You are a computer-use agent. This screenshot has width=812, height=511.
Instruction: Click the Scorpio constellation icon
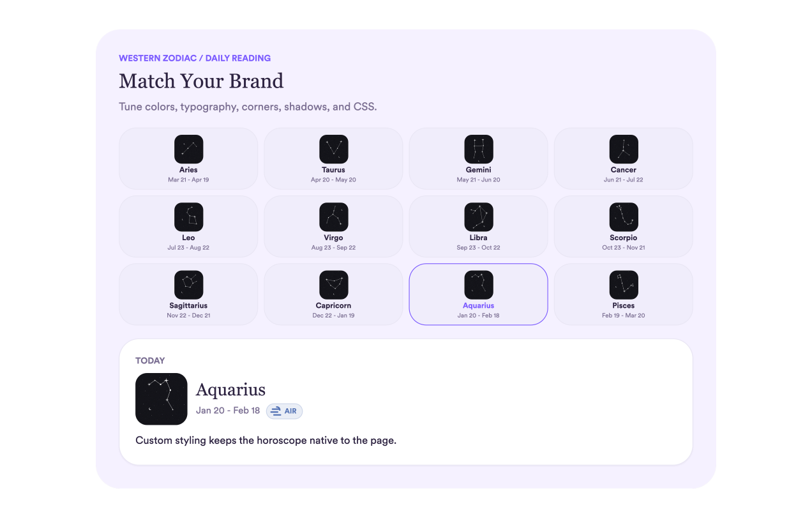pyautogui.click(x=623, y=217)
